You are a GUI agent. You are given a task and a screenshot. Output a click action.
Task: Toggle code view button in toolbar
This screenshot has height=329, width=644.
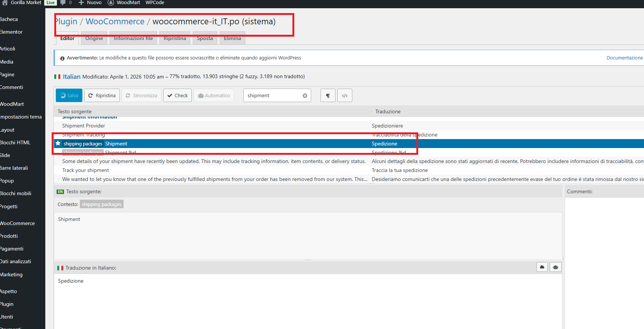[345, 95]
